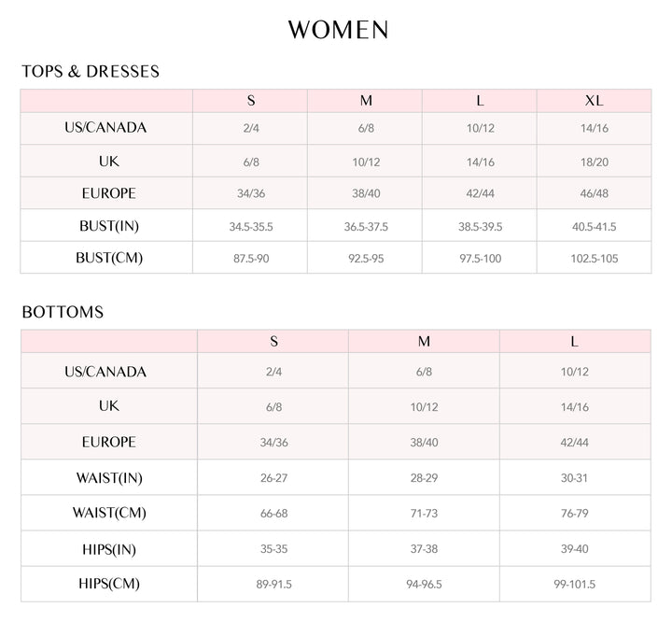Select the 34.5-35.5 bust inches cell
Screen dimensions: 672x622
point(251,227)
